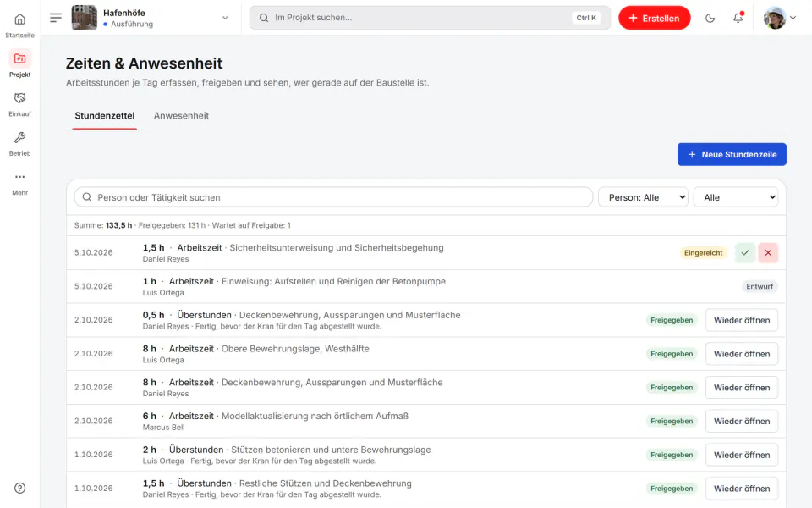812x508 pixels.
Task: Expand the chevron next to user avatar
Action: [793, 18]
